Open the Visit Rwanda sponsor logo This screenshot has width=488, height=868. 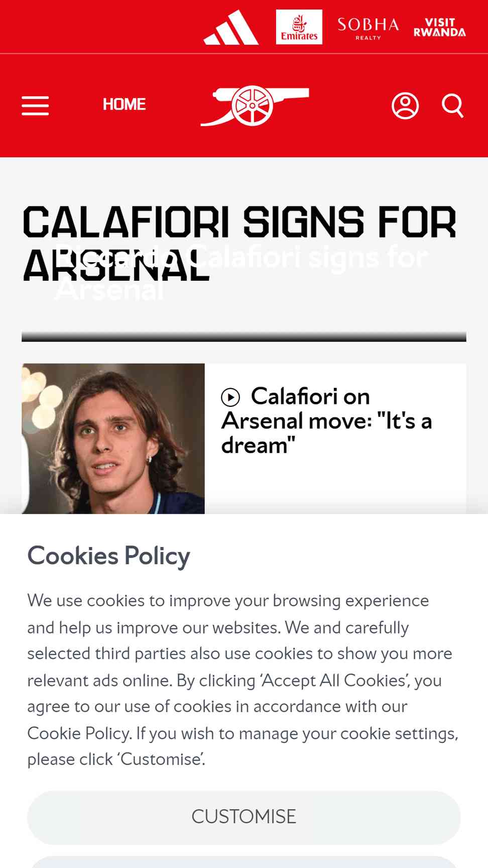[x=440, y=27]
